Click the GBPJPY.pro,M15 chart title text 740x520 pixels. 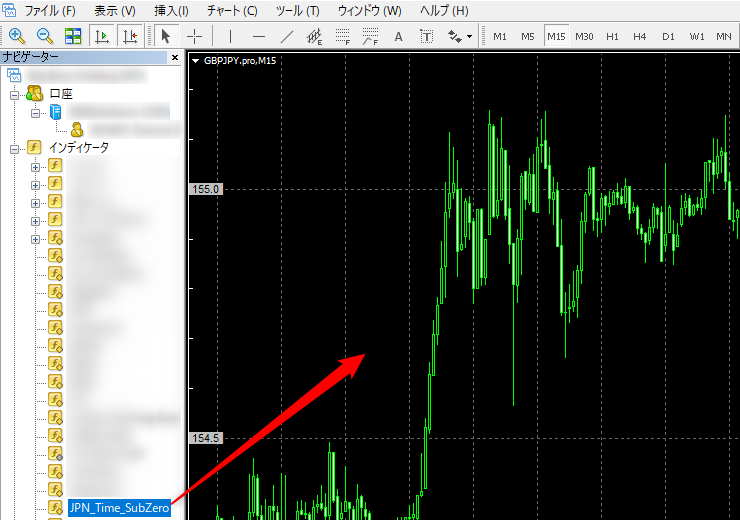[240, 60]
